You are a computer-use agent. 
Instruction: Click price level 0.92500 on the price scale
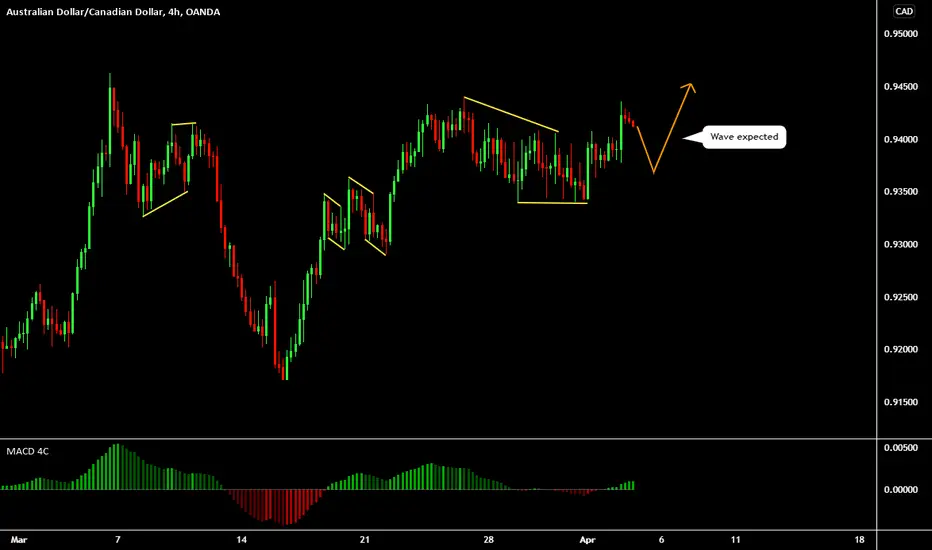[x=900, y=297]
